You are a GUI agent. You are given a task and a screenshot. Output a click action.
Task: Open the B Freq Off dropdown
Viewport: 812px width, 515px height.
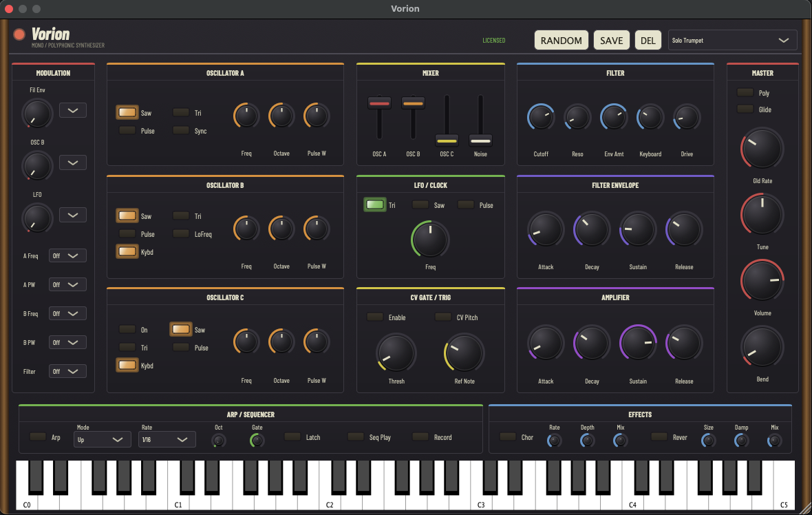click(x=67, y=313)
